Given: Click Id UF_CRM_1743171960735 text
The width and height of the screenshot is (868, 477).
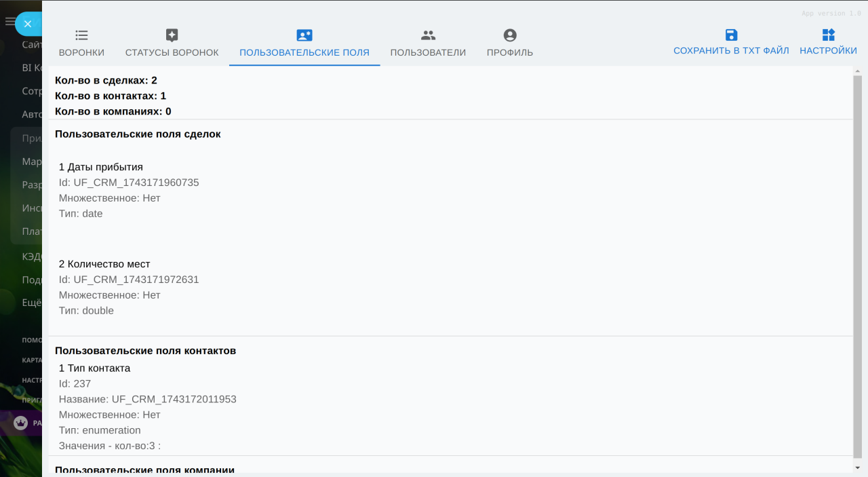Looking at the screenshot, I should pyautogui.click(x=129, y=183).
